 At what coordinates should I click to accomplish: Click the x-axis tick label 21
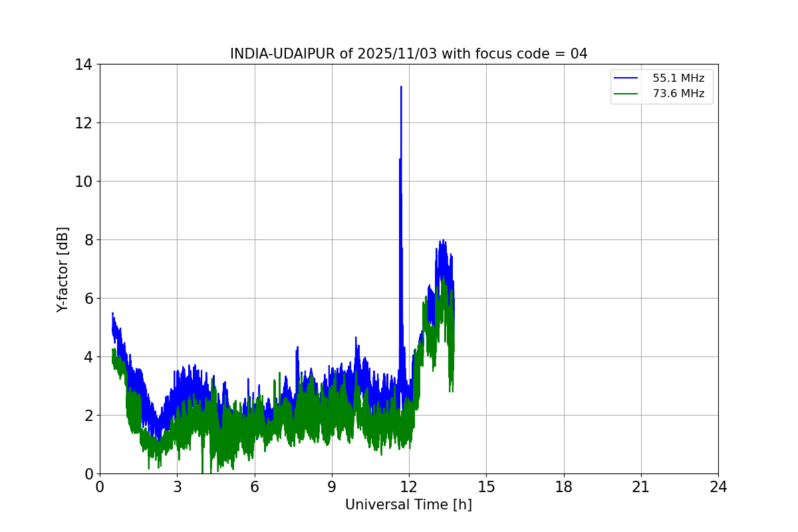[x=640, y=487]
